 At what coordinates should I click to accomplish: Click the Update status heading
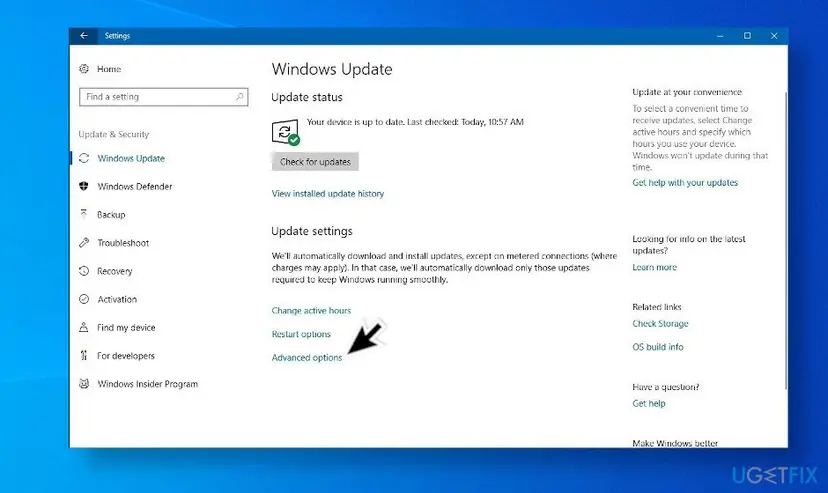pos(307,97)
